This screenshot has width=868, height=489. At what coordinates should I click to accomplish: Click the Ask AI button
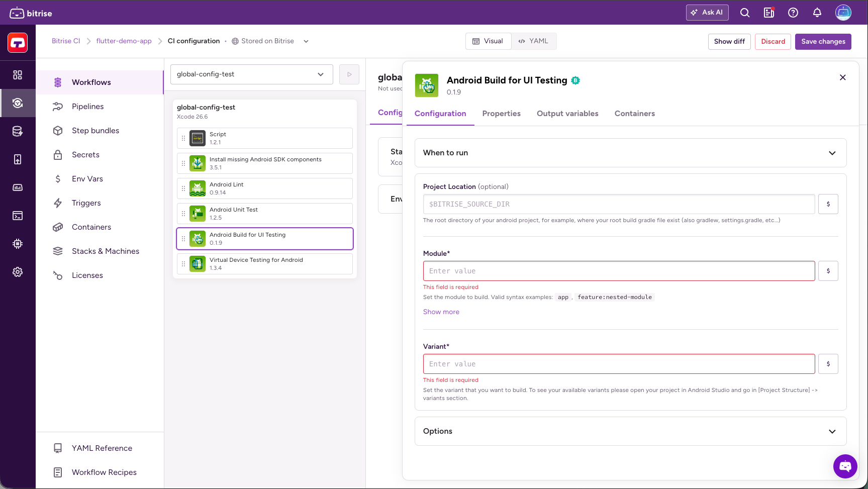(x=707, y=13)
